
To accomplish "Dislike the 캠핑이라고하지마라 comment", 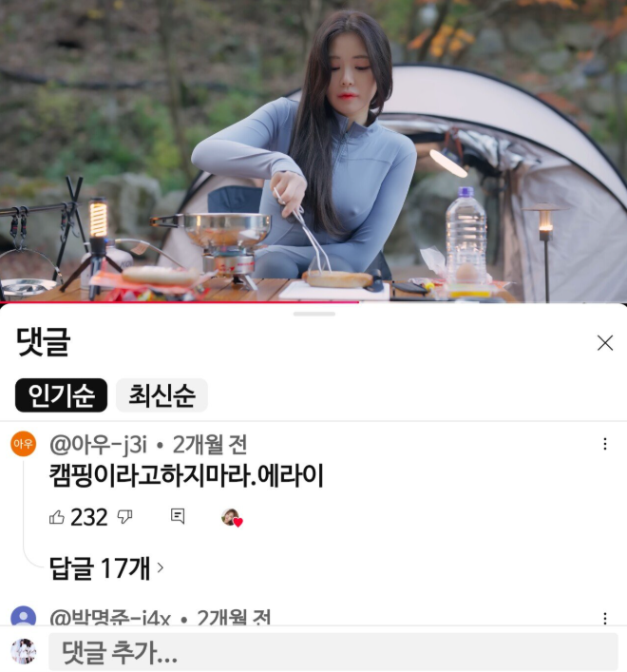I will (124, 517).
